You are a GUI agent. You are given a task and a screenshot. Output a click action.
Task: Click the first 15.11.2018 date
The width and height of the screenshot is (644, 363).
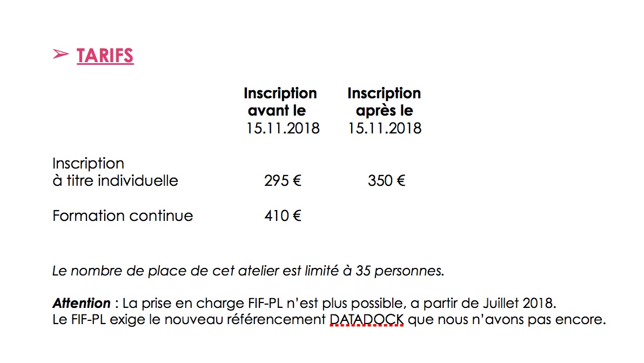click(x=283, y=129)
